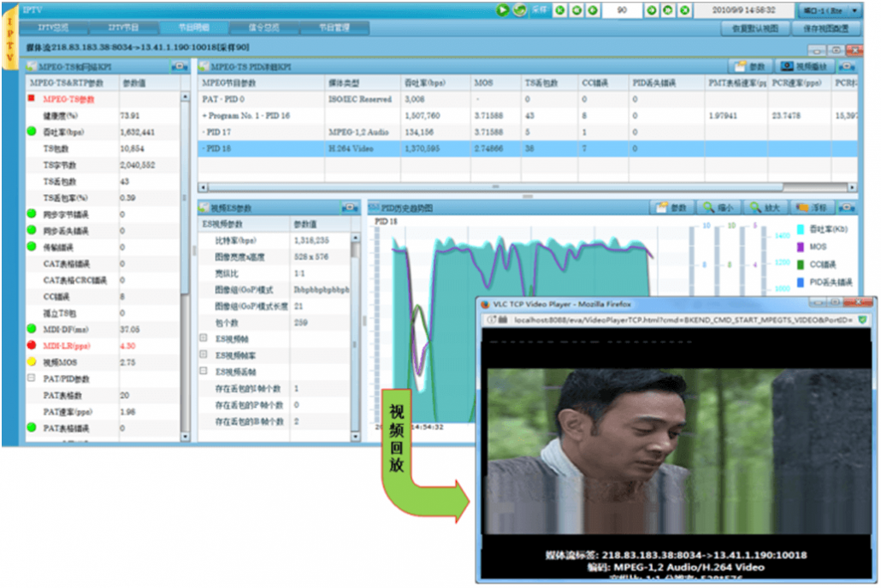Collapse the ES视频丢帧 group
This screenshot has height=588, width=881.
point(204,371)
